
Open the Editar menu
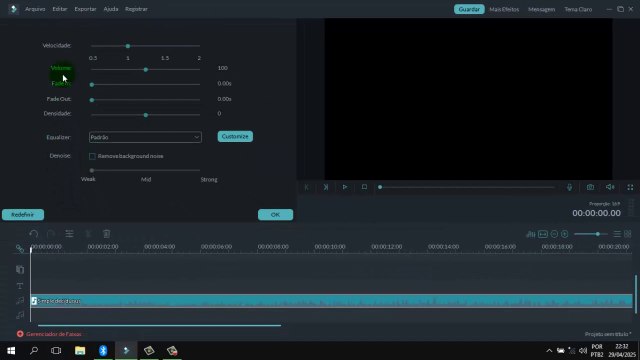60,9
